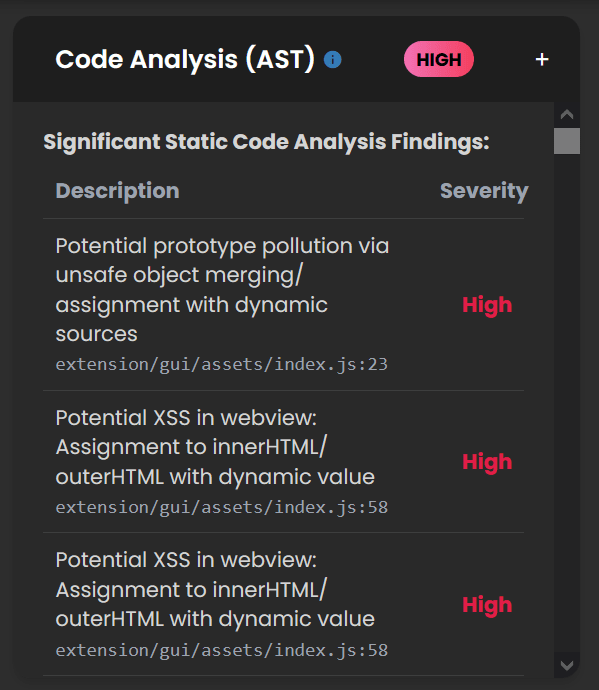Image resolution: width=599 pixels, height=690 pixels.
Task: Click the pink HIGH severity badge
Action: (439, 59)
